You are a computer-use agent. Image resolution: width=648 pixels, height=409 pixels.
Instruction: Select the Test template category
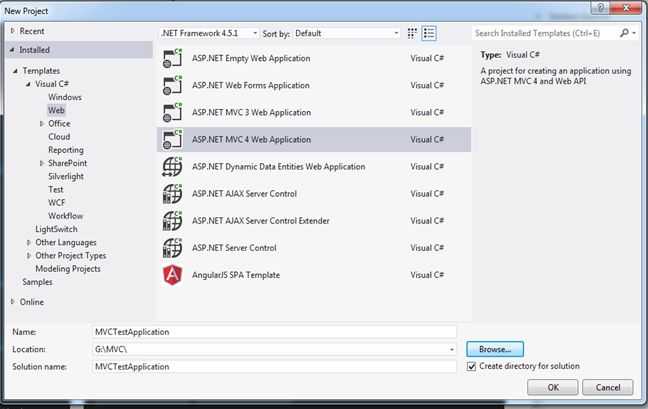(x=56, y=190)
